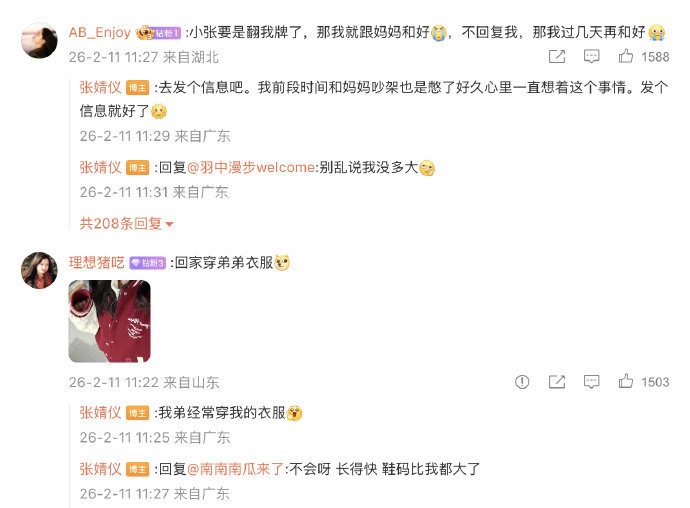
Task: Open the AB_Enjoy username link
Action: coord(100,33)
